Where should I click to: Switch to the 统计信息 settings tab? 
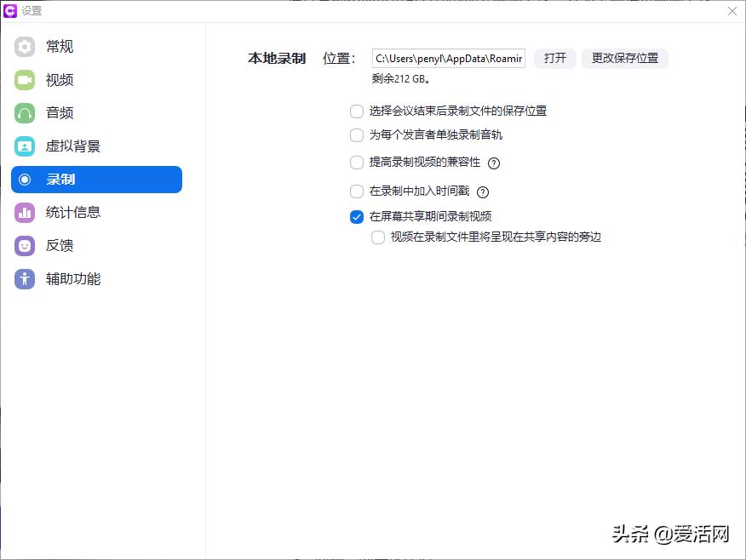click(x=72, y=212)
